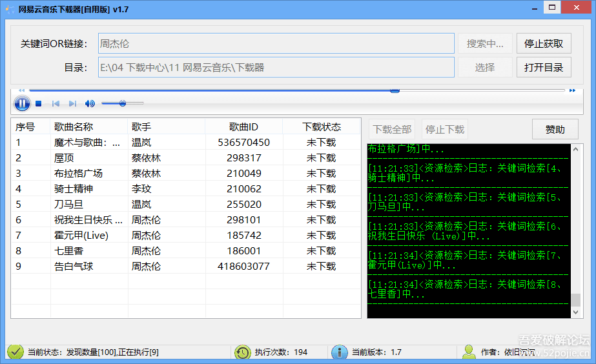Mute audio via the speaker icon
This screenshot has width=596, height=364.
tap(90, 104)
